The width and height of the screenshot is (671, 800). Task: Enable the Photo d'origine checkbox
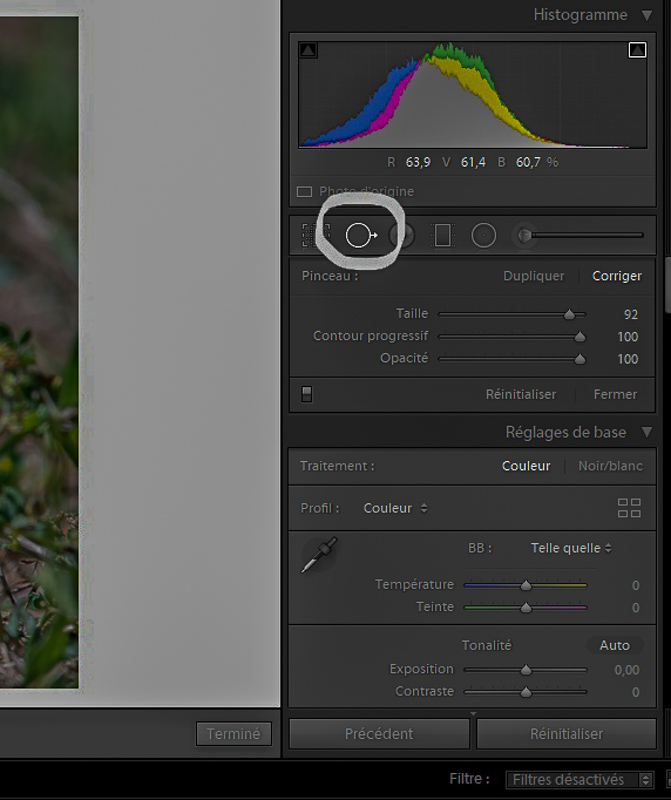point(305,191)
